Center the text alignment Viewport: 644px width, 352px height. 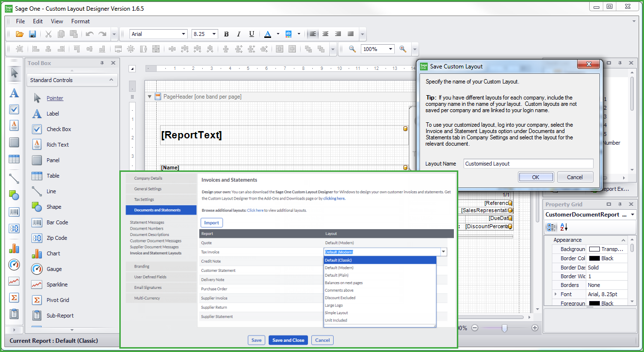[325, 34]
